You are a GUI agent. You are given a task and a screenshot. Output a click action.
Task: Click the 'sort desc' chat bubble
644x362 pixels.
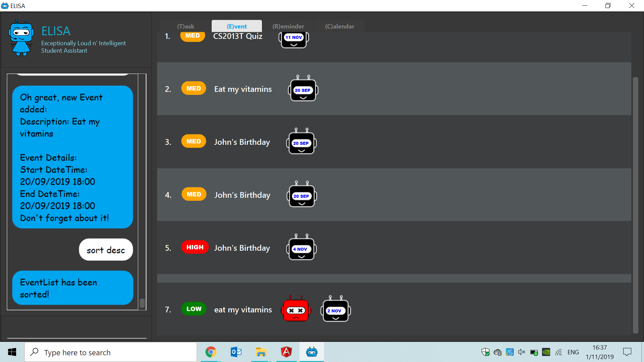click(x=106, y=250)
